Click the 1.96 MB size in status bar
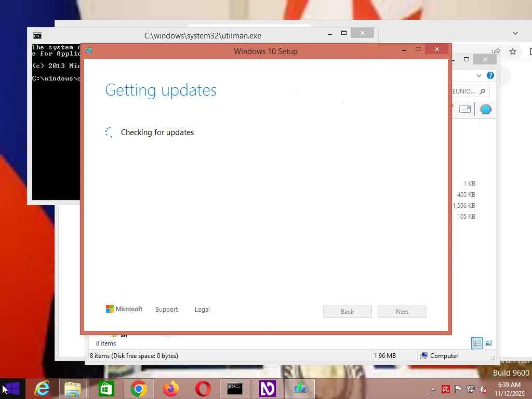The image size is (532, 399). pos(385,355)
